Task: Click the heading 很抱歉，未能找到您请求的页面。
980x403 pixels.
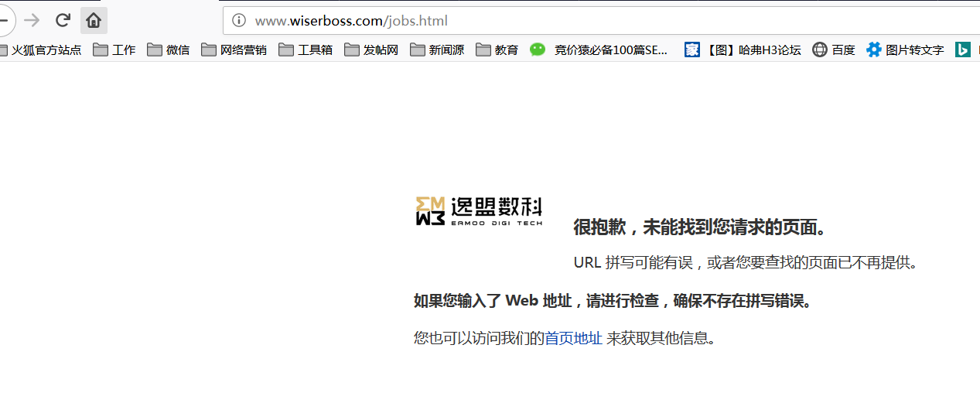Action: pyautogui.click(x=701, y=227)
